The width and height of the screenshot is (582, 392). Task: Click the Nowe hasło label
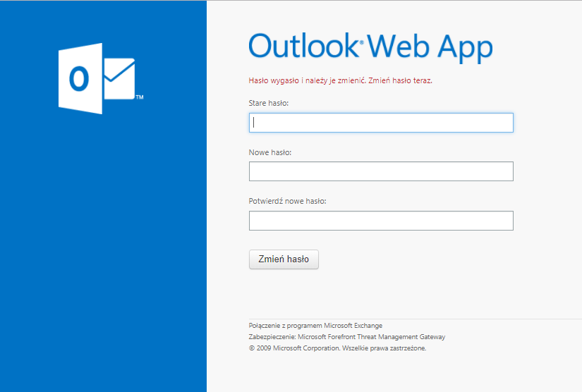coord(270,152)
